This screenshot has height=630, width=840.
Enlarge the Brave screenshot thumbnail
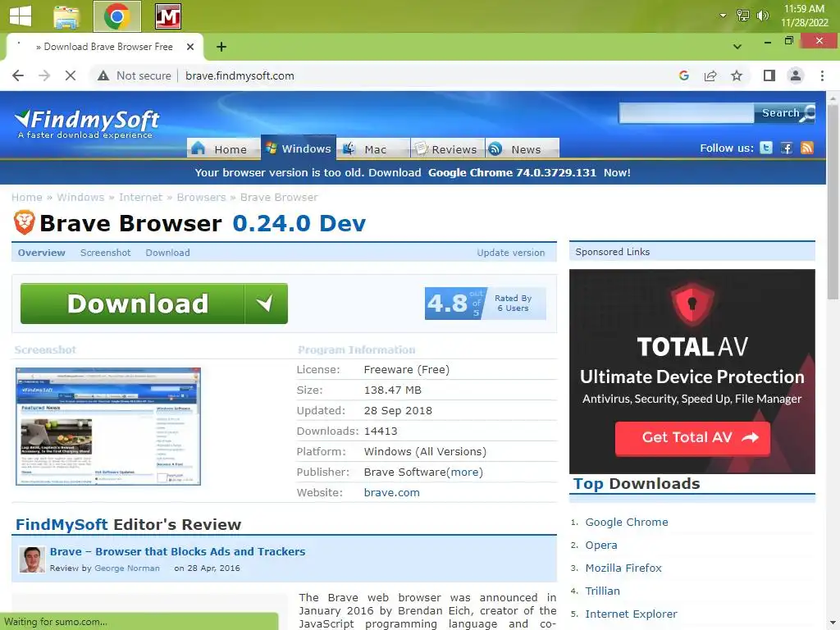click(108, 427)
